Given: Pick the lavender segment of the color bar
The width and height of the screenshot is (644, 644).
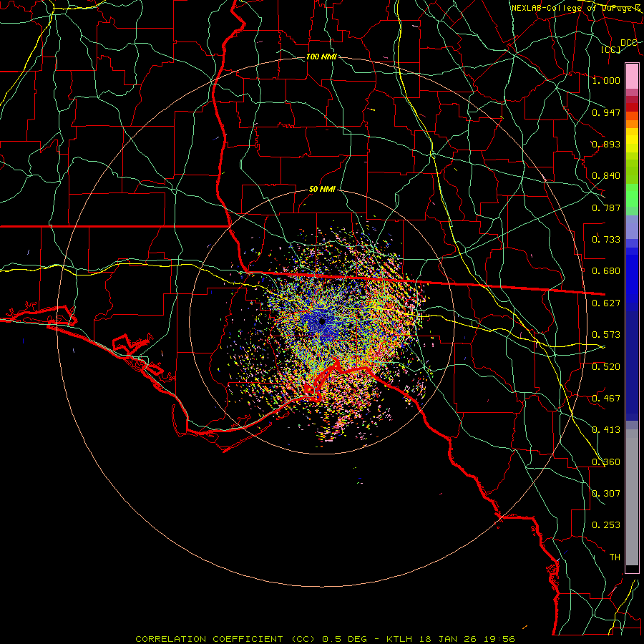Looking at the screenshot, I should 632,227.
